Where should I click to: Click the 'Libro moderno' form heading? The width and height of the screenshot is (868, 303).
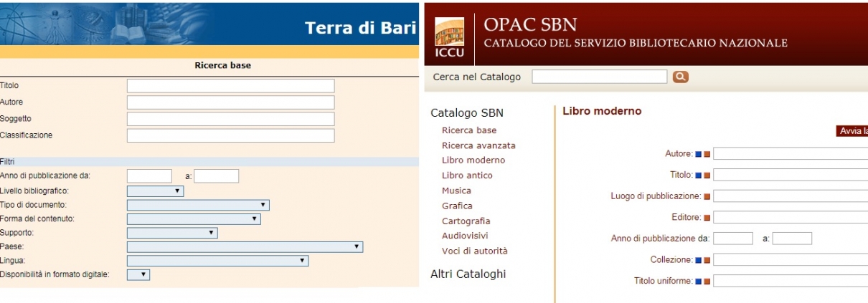click(x=602, y=112)
